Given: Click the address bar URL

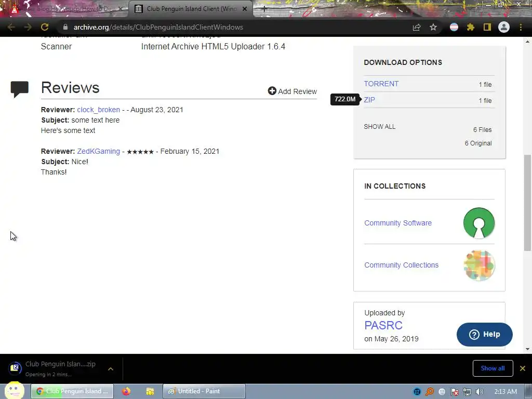Looking at the screenshot, I should (x=158, y=27).
